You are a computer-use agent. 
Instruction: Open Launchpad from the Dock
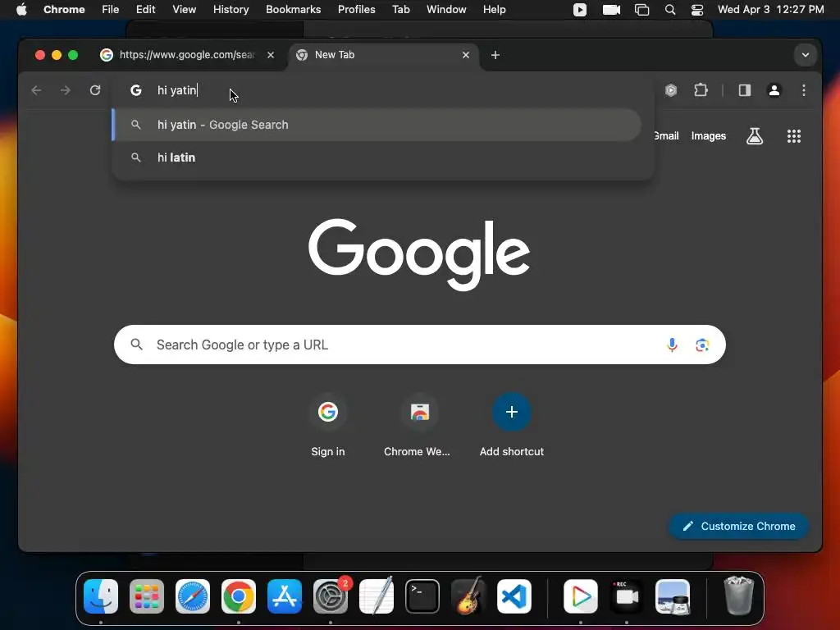[x=147, y=596]
